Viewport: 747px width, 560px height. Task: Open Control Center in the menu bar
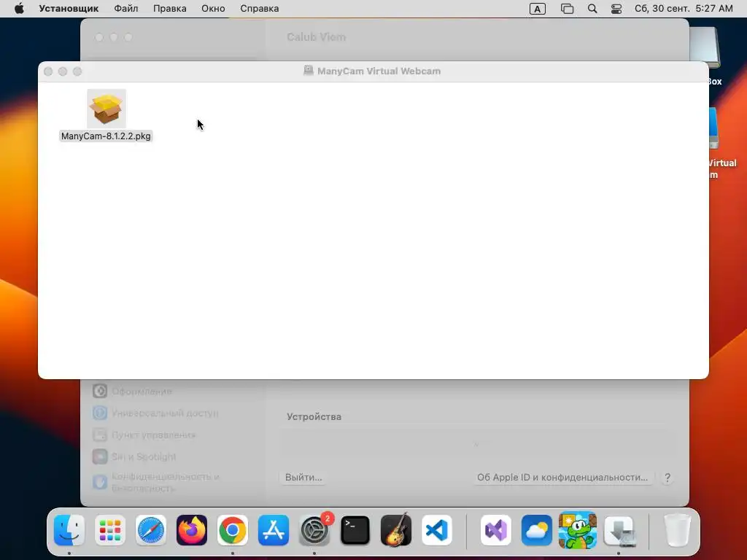(616, 9)
